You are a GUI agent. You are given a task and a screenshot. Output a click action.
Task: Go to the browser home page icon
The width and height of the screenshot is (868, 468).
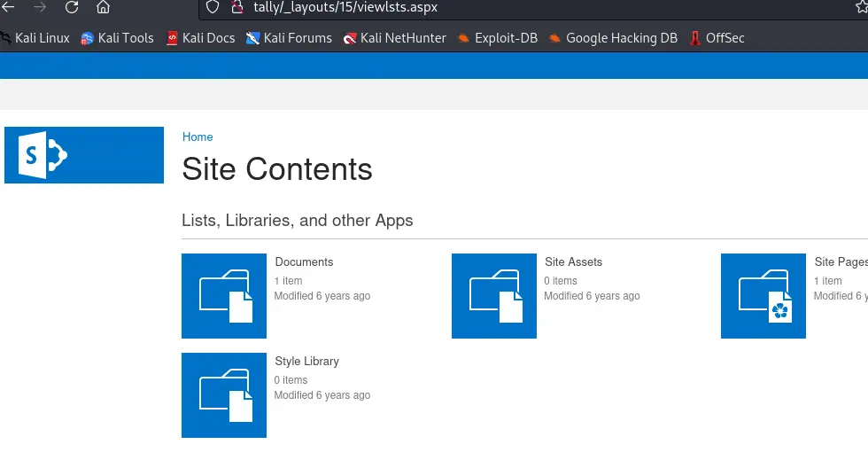point(104,7)
